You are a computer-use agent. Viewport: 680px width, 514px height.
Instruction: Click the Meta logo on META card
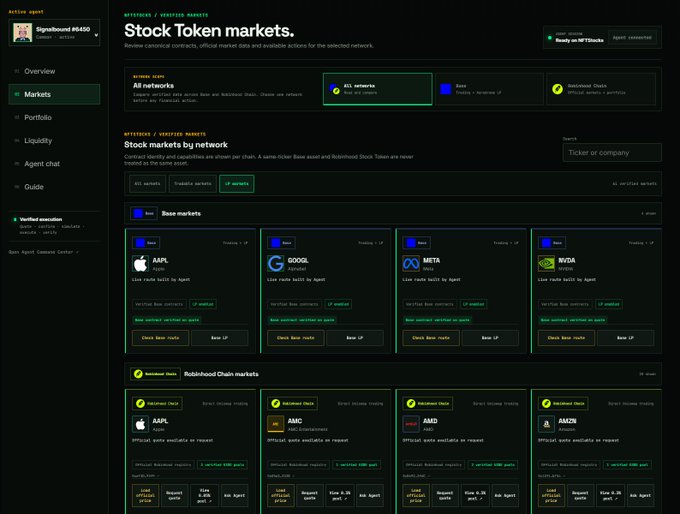tap(411, 263)
